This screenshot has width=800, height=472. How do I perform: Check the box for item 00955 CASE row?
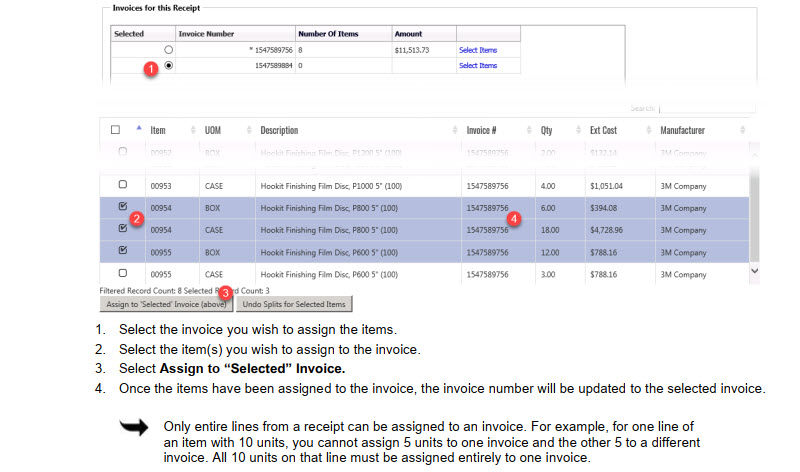click(x=122, y=272)
